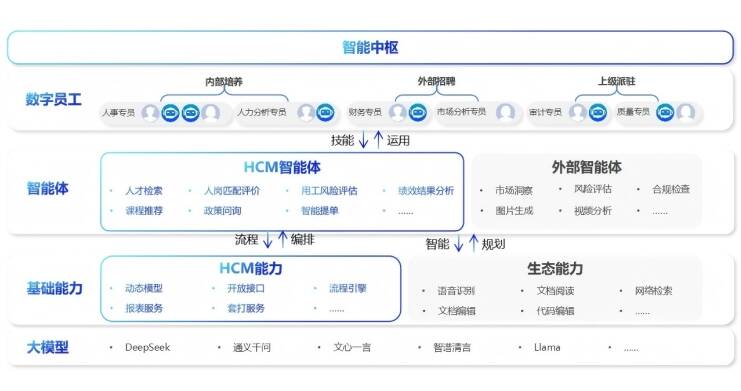
Task: Click the down arrow next to 技能
Action: 363,140
